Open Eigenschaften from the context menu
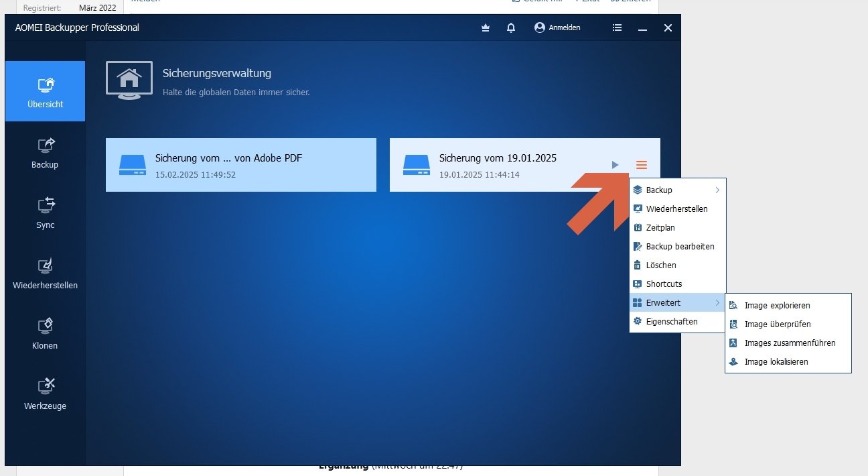This screenshot has height=476, width=868. [x=678, y=322]
